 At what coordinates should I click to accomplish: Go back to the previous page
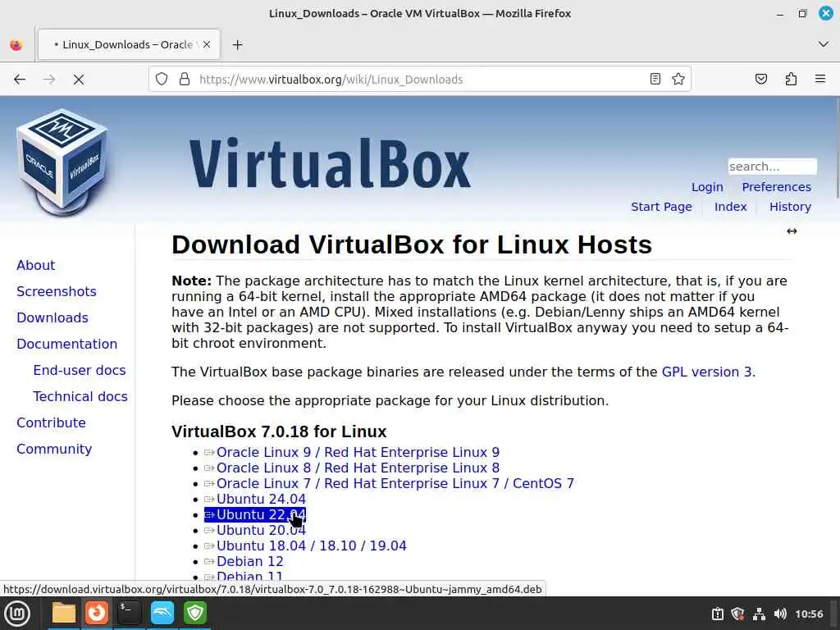tap(20, 80)
